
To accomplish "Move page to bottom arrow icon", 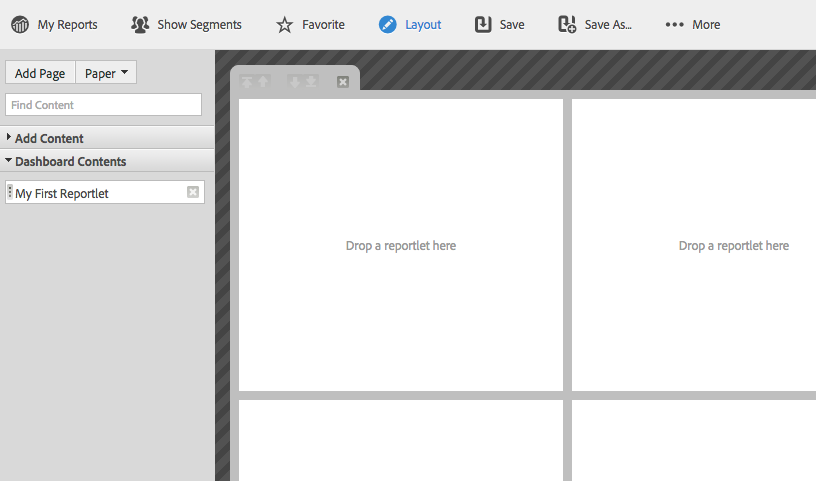I will 311,82.
